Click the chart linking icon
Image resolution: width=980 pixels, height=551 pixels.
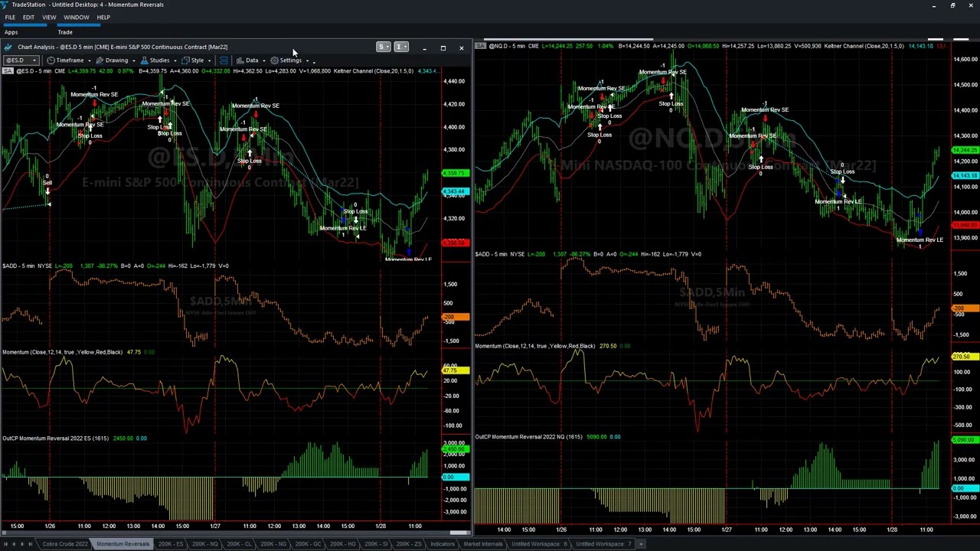[x=224, y=60]
